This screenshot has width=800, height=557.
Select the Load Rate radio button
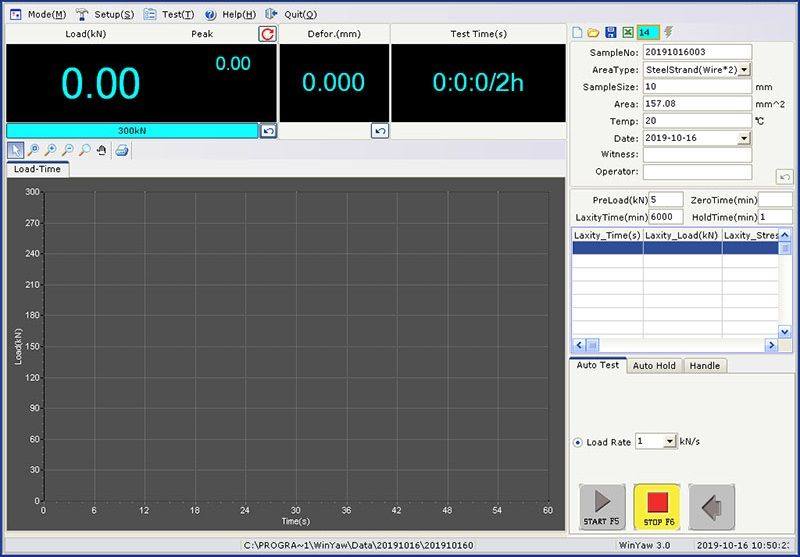point(578,442)
